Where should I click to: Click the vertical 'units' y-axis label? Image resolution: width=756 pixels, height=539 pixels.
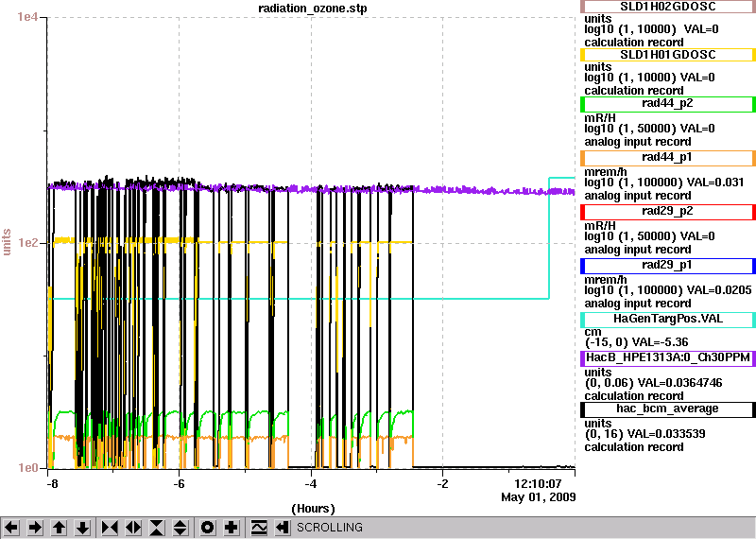point(7,242)
